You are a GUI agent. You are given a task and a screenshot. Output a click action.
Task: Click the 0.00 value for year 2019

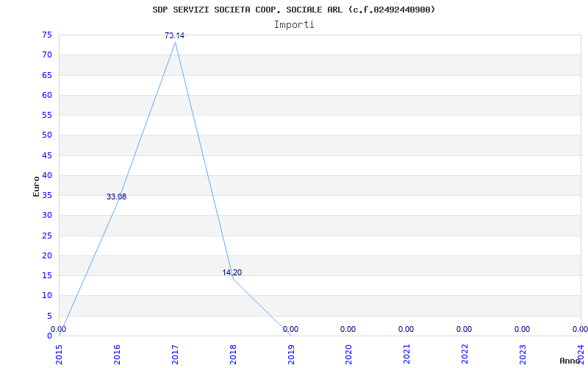[290, 329]
